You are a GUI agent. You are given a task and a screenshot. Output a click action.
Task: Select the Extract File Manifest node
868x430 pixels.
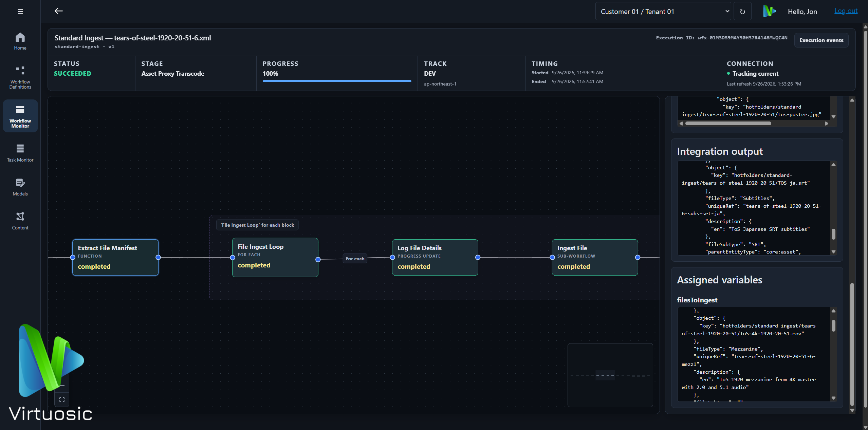coord(115,258)
